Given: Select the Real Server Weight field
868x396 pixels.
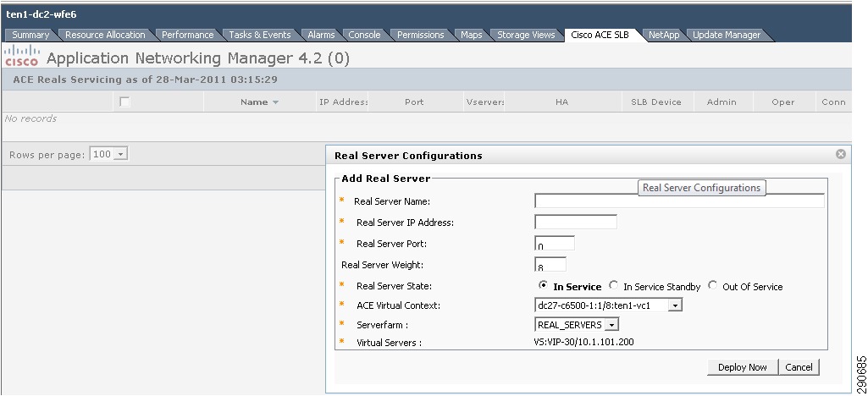Looking at the screenshot, I should click(550, 264).
